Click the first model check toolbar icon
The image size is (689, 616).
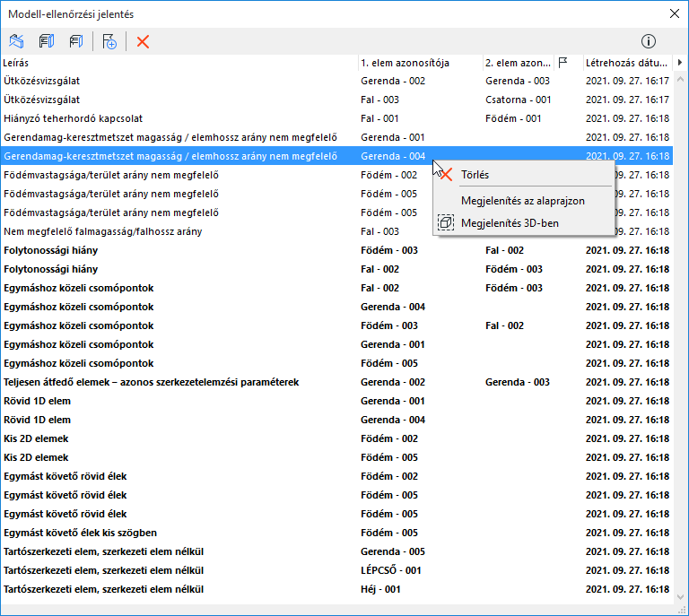(x=17, y=41)
